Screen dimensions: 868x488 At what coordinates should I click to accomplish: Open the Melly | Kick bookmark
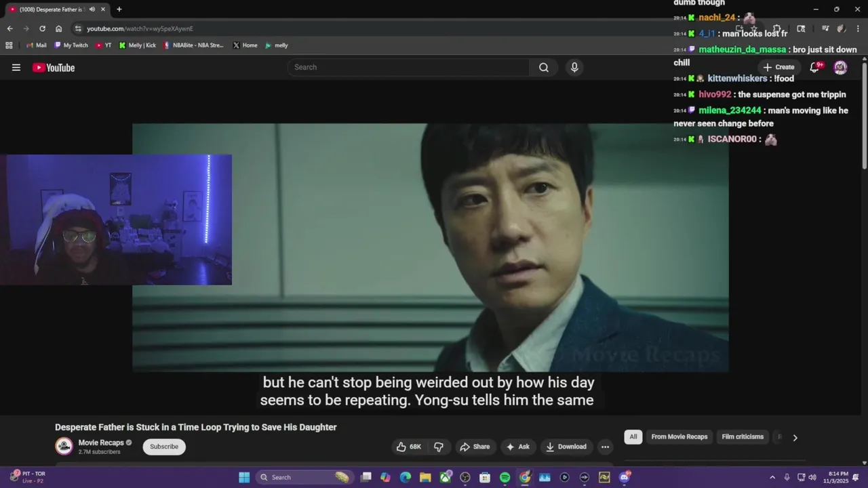point(138,45)
